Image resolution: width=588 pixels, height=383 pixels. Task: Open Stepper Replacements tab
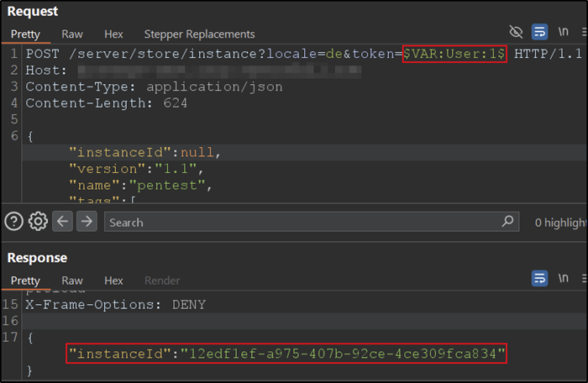point(199,34)
